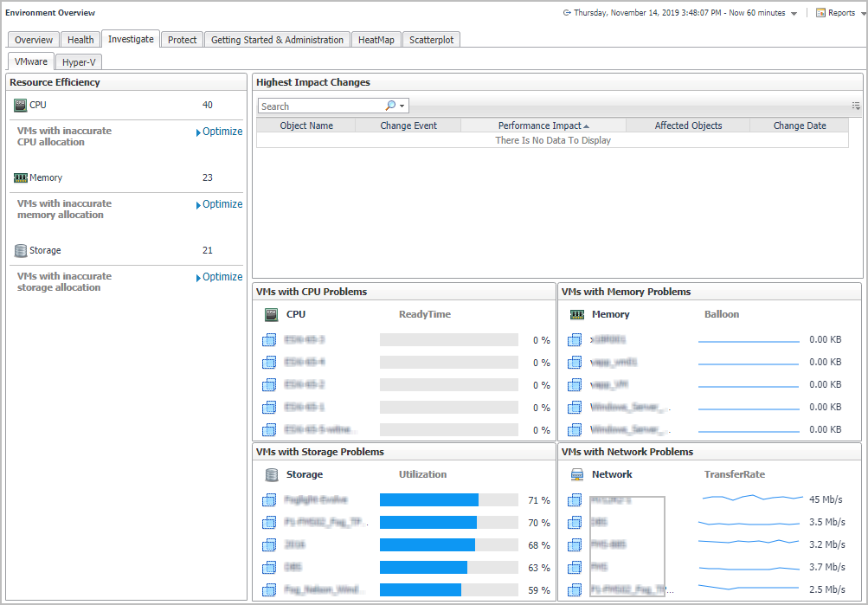Click the CPU icon in Resource Efficiency
The width and height of the screenshot is (868, 605).
click(21, 105)
